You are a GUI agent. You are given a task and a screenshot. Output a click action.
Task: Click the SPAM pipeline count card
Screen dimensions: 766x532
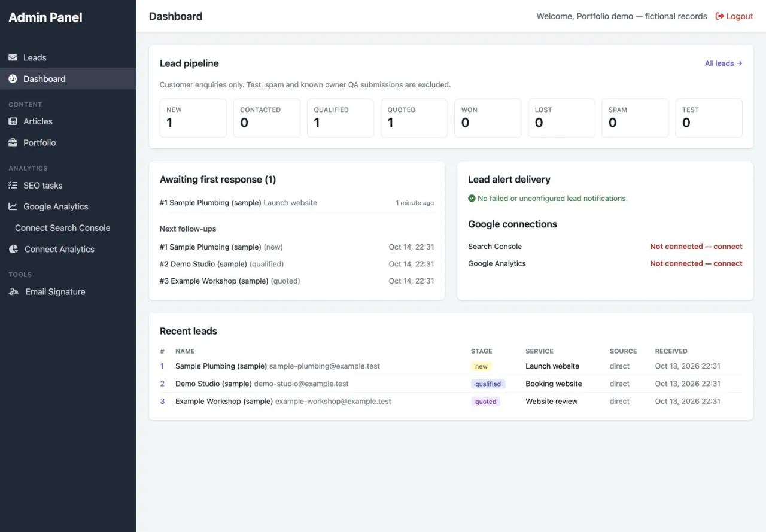(x=635, y=118)
